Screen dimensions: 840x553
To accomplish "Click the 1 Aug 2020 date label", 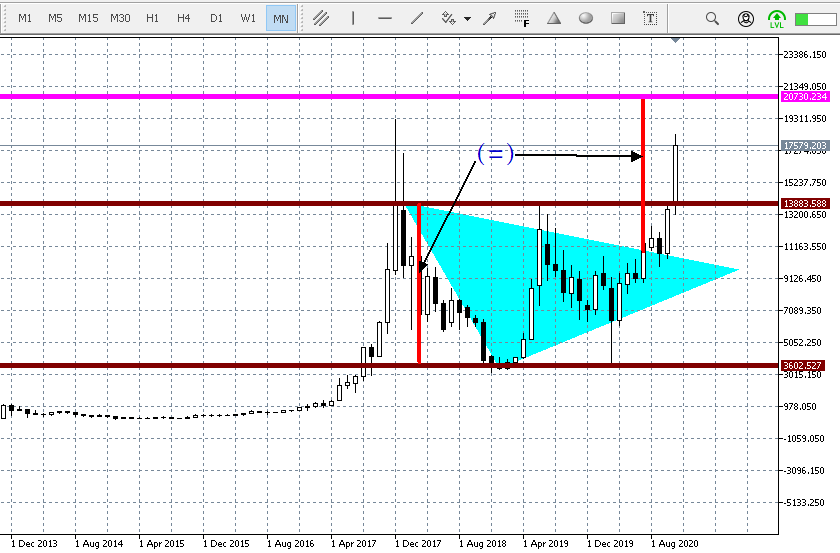I will (674, 543).
